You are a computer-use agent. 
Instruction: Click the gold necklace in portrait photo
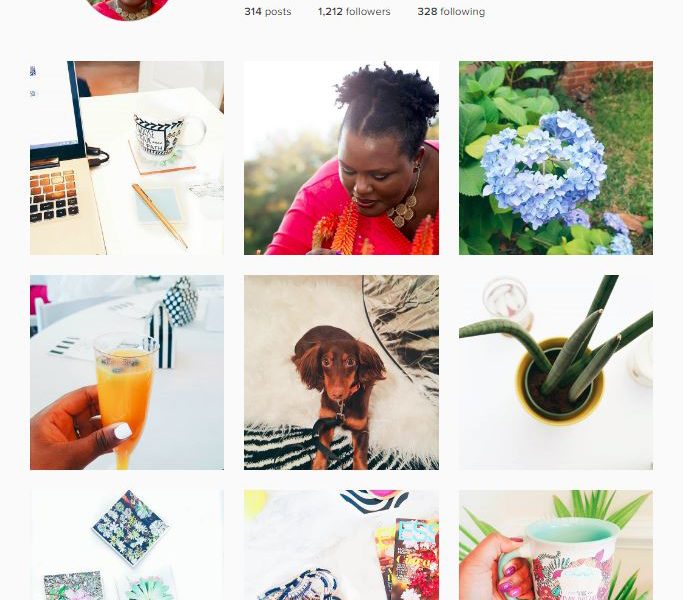[404, 210]
